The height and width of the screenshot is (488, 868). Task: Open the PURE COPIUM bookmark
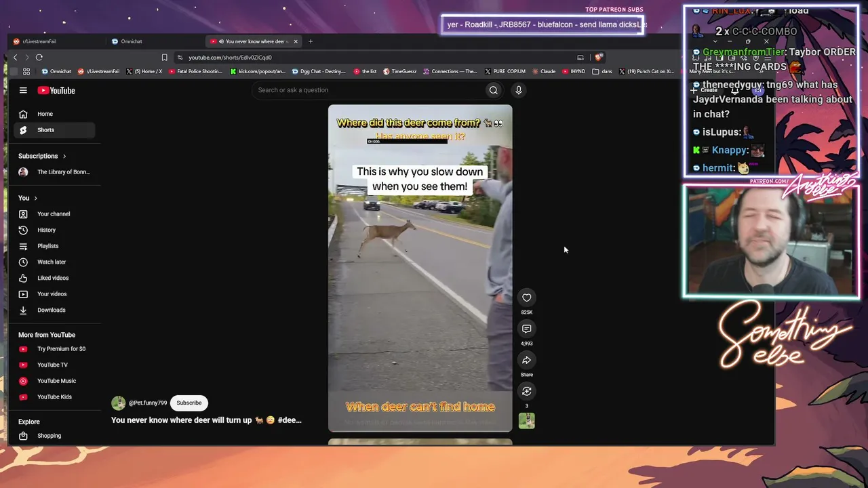505,71
